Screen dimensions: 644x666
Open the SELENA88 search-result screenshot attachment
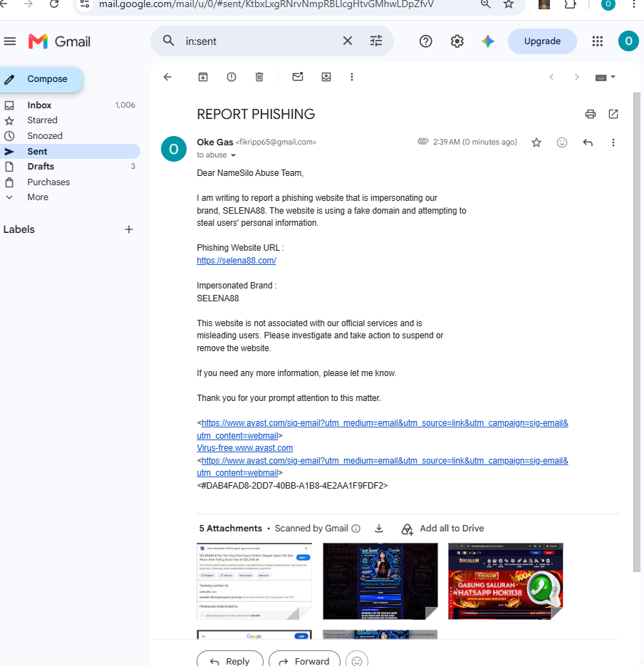coord(254,581)
